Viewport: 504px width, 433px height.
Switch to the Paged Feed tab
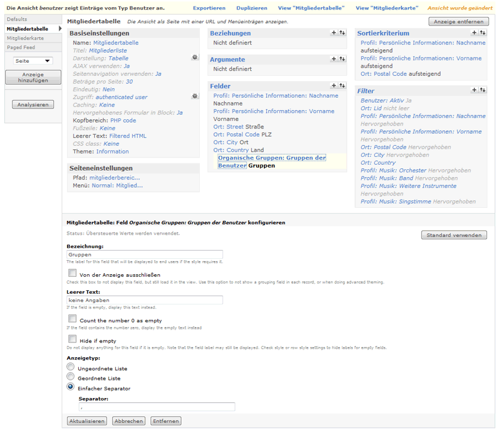[x=21, y=47]
